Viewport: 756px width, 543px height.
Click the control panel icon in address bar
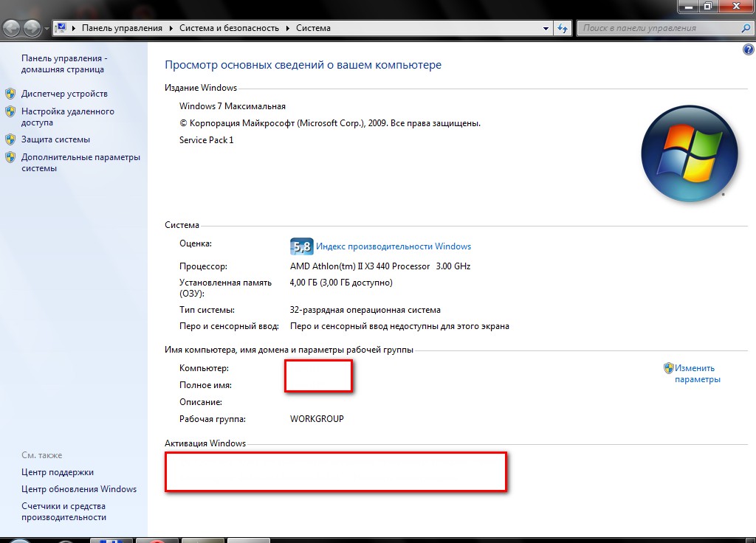61,28
